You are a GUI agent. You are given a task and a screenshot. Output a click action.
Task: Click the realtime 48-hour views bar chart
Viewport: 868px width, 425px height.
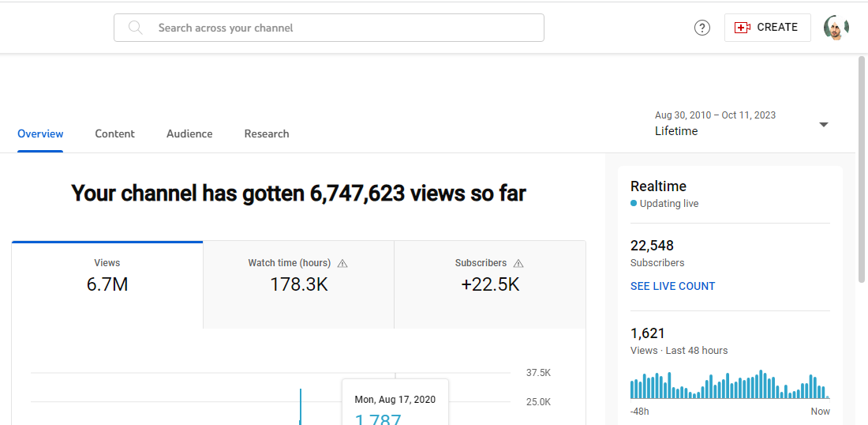[730, 384]
